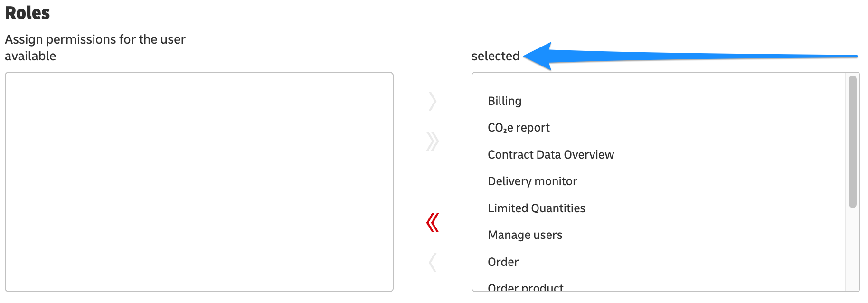The width and height of the screenshot is (868, 303).
Task: Select the Order role
Action: pos(503,262)
